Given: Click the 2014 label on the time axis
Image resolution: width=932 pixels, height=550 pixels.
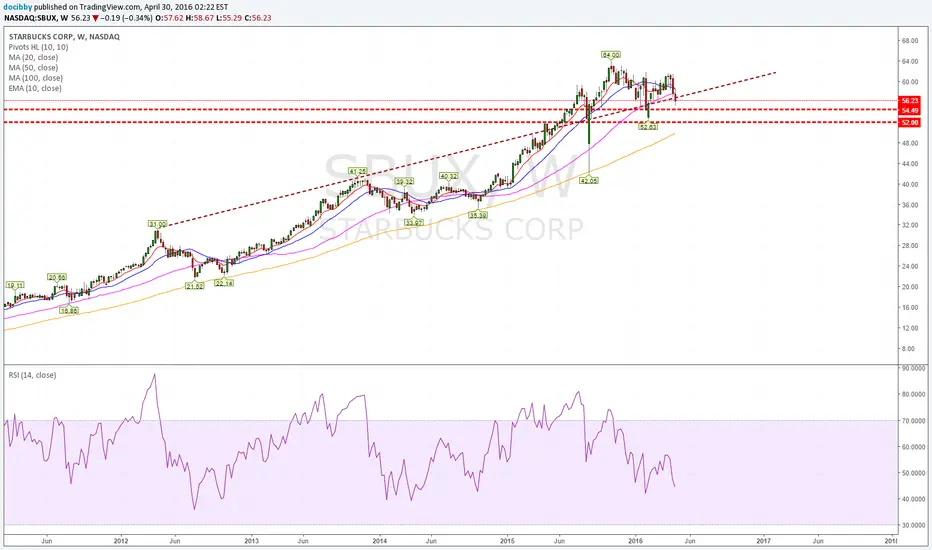Looking at the screenshot, I should coord(379,541).
